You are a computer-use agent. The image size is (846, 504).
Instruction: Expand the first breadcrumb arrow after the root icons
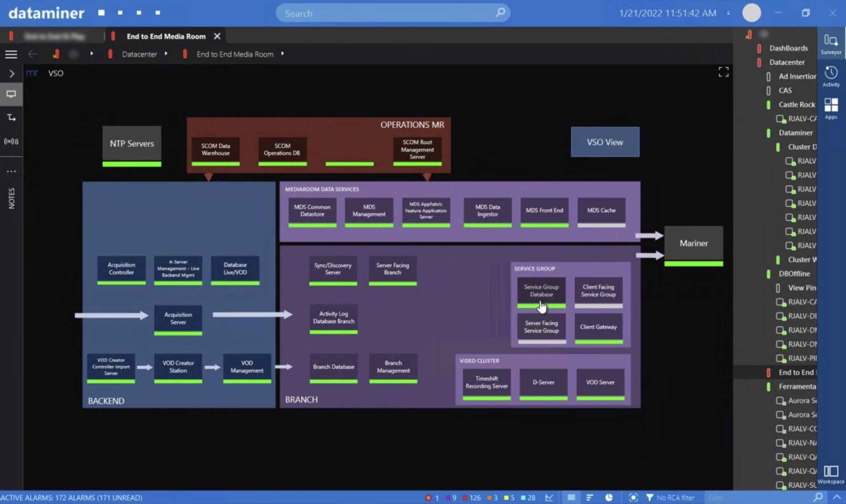[91, 53]
